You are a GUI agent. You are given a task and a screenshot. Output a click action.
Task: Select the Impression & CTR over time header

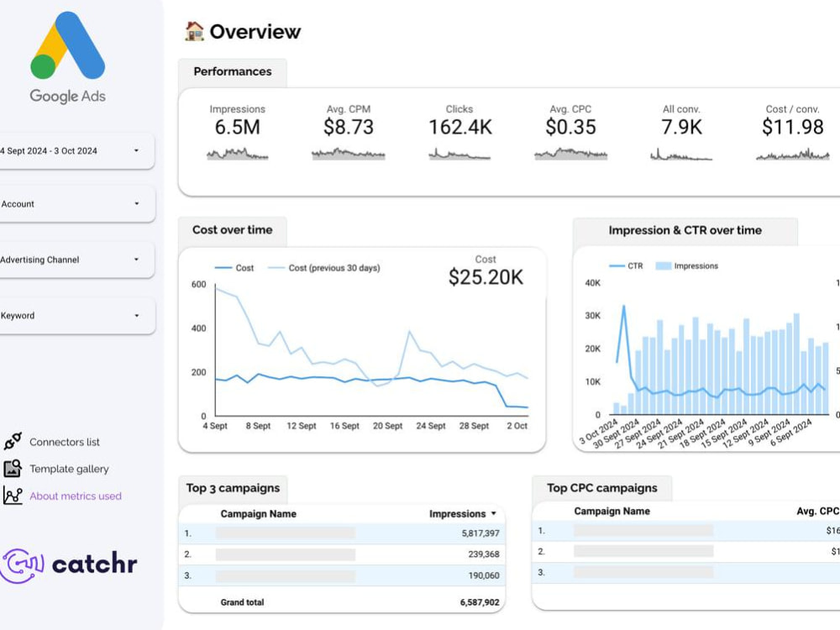click(x=685, y=230)
